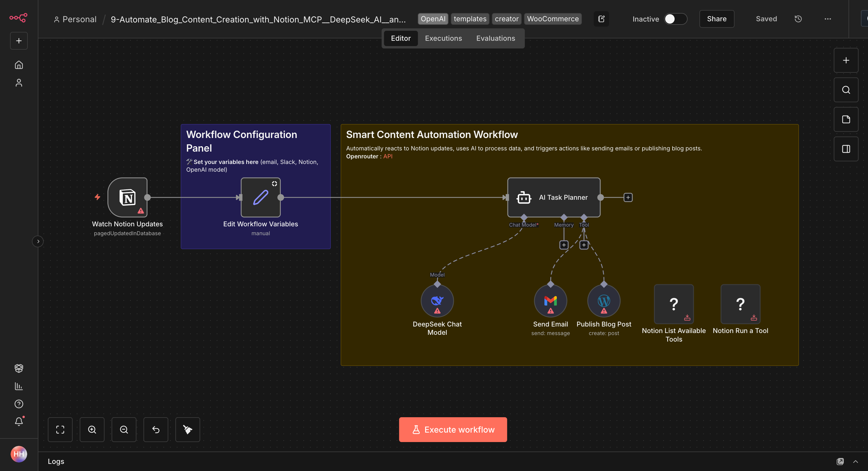Click the zoom out icon on canvas toolbar
Image resolution: width=868 pixels, height=471 pixels.
(x=124, y=430)
